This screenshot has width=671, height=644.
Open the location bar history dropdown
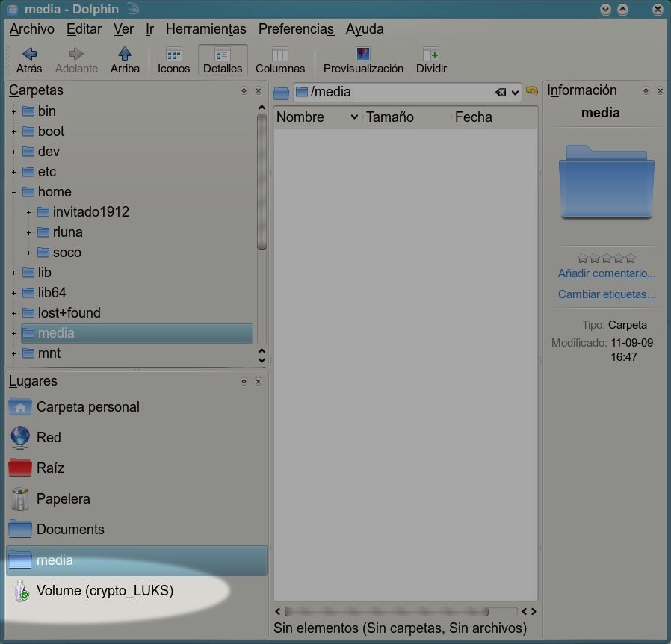(516, 93)
